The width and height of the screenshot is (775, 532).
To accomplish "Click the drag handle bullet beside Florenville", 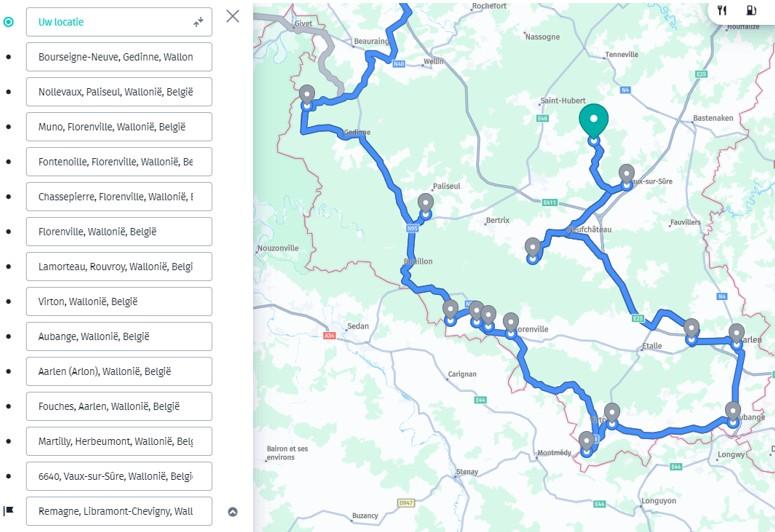I will point(8,231).
